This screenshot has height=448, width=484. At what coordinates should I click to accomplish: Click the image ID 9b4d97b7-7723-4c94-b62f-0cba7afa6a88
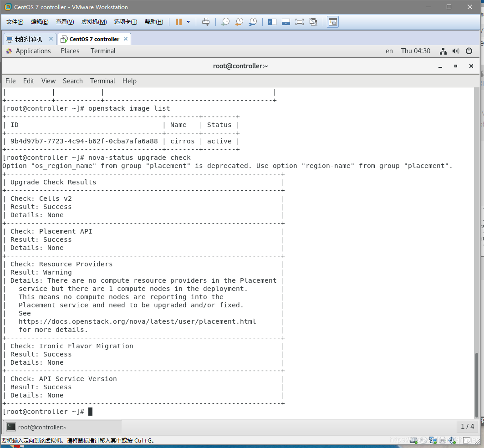pyautogui.click(x=84, y=141)
